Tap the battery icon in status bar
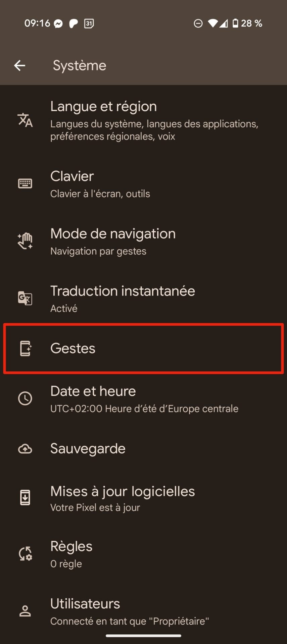 point(236,23)
